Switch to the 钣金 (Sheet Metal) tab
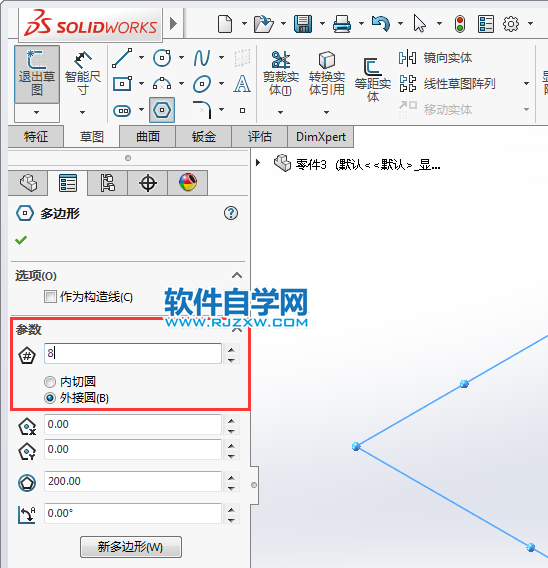This screenshot has height=568, width=548. pos(204,137)
